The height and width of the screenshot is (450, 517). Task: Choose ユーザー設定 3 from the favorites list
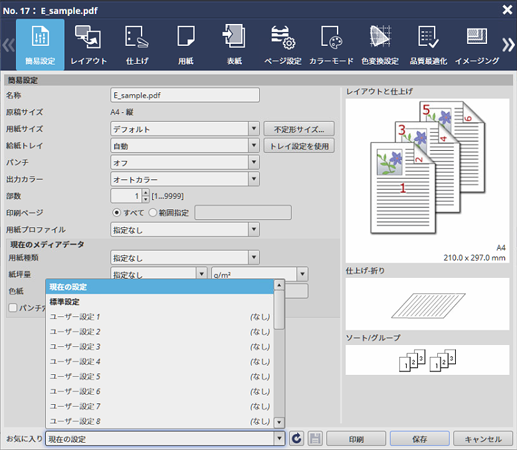coord(160,347)
